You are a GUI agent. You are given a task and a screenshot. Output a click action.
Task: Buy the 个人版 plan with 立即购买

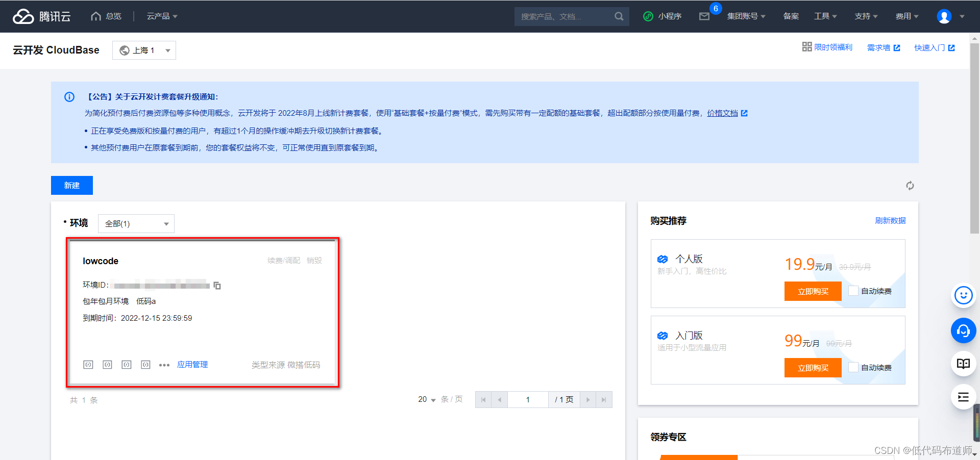(813, 291)
